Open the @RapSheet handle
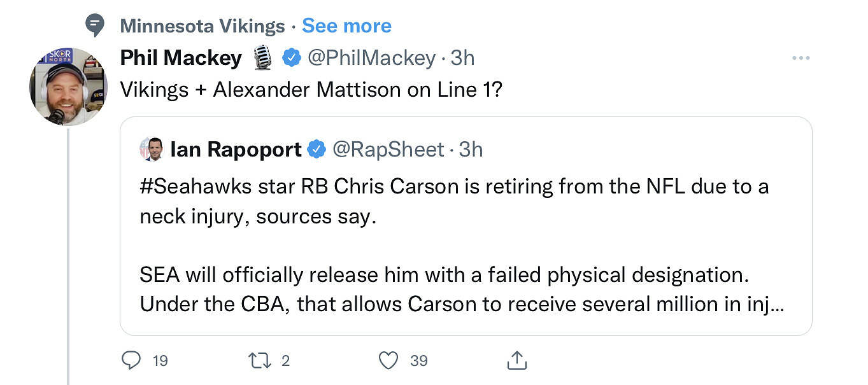Screen dimensions: 868x385 (388, 150)
